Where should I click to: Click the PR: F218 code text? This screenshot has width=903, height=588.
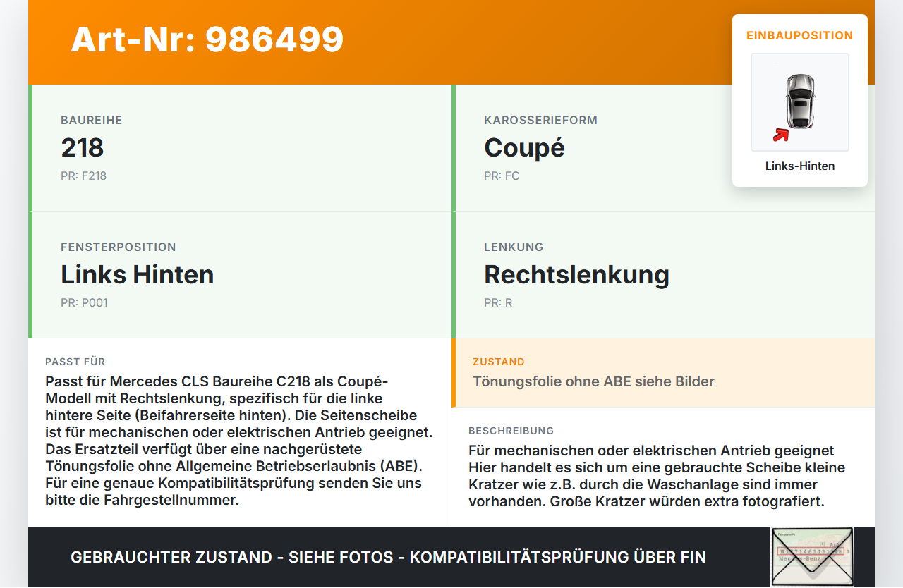pos(83,176)
